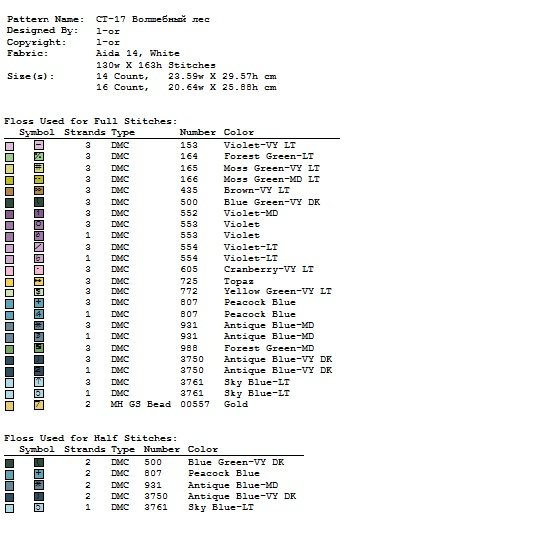
Task: Select Full Stitches symbol for 807 Peacock Blue, 1 strand
Action: (39, 314)
